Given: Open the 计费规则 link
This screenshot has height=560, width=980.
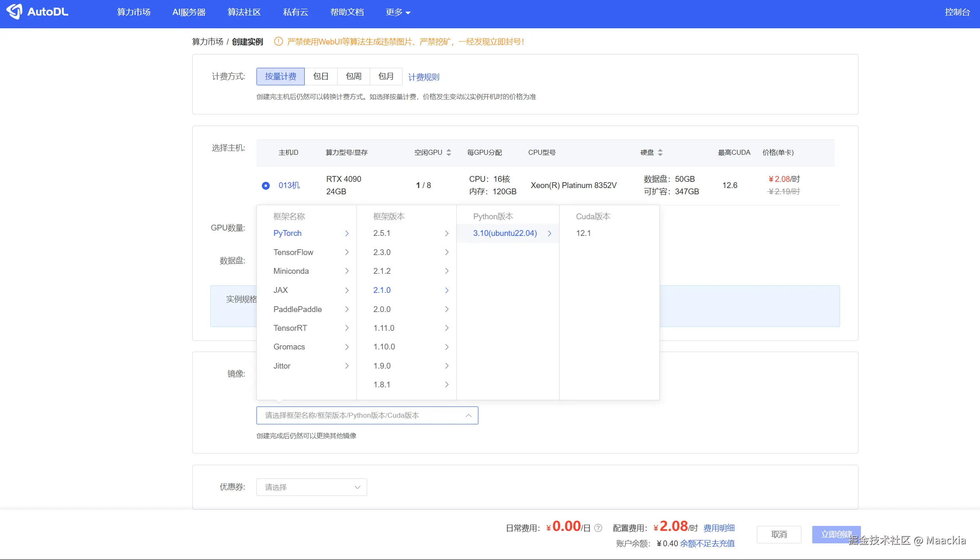Looking at the screenshot, I should 423,77.
